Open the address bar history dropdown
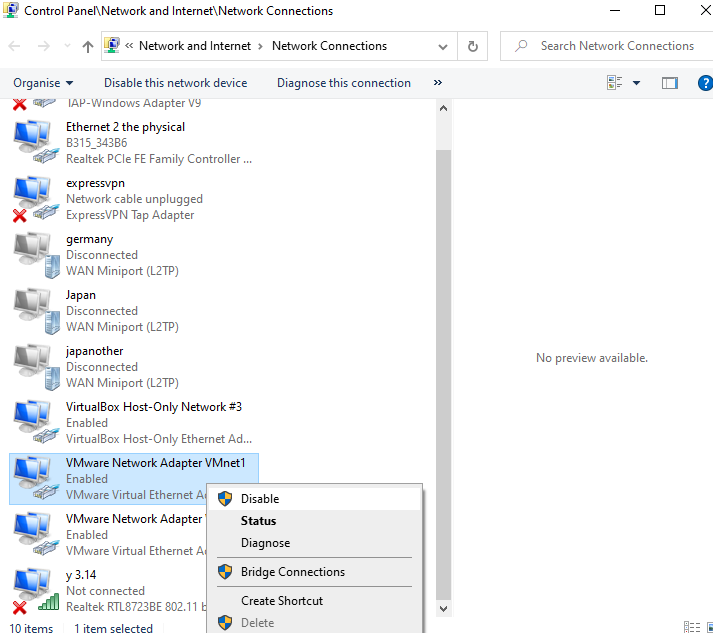Image resolution: width=713 pixels, height=633 pixels. [x=442, y=46]
